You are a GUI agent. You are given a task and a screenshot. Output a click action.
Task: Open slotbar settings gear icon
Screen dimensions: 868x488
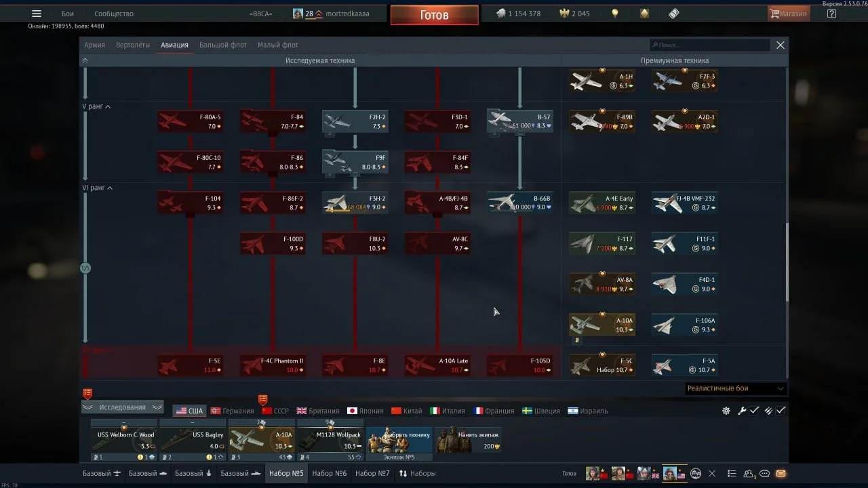(x=726, y=411)
